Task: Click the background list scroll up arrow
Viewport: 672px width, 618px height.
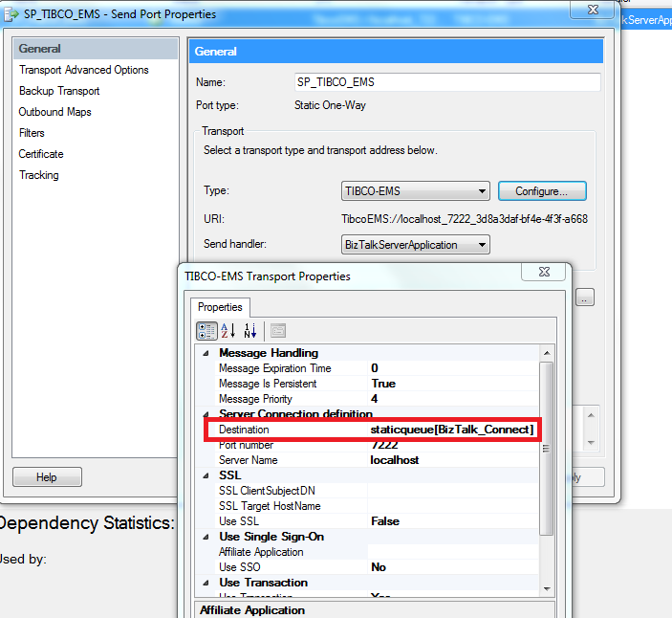Action: [591, 415]
